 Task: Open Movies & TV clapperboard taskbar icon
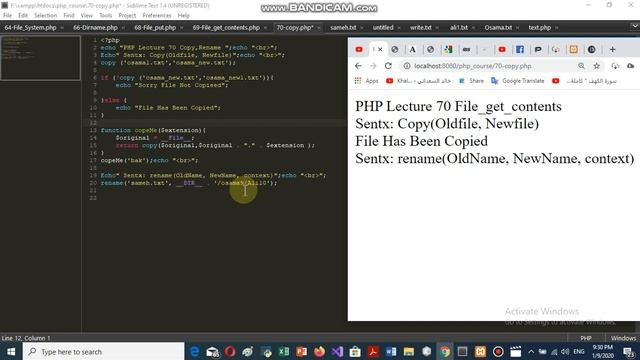516,351
